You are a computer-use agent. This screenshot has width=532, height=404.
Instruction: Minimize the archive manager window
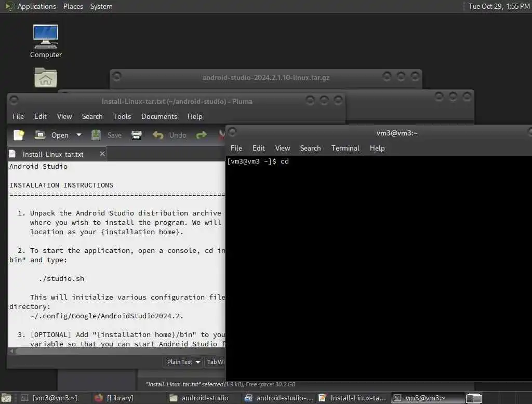pyautogui.click(x=387, y=76)
